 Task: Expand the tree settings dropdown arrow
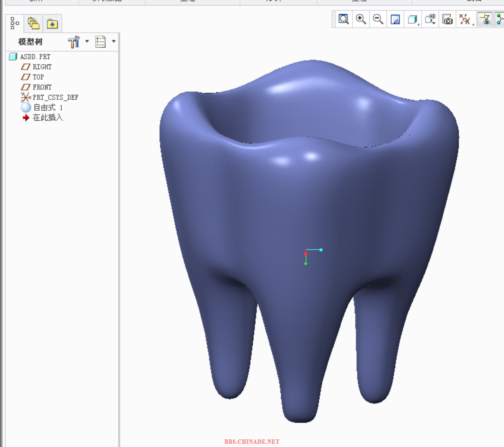pos(87,41)
